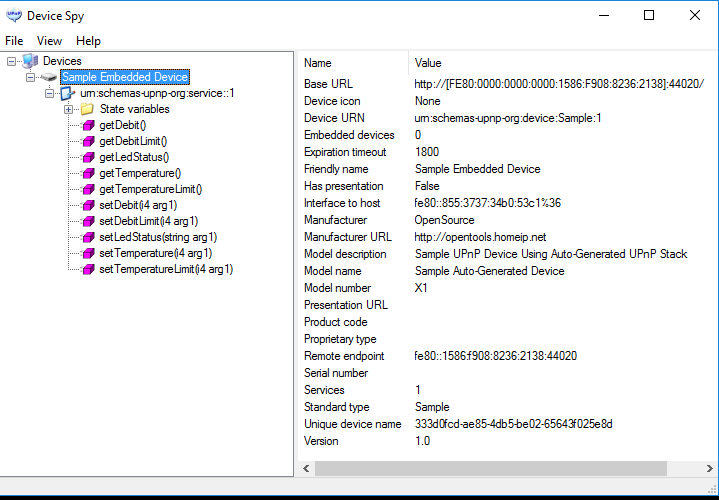Select setDebitLimit(i4 arg1) action
The width and height of the screenshot is (719, 500).
[x=148, y=221]
